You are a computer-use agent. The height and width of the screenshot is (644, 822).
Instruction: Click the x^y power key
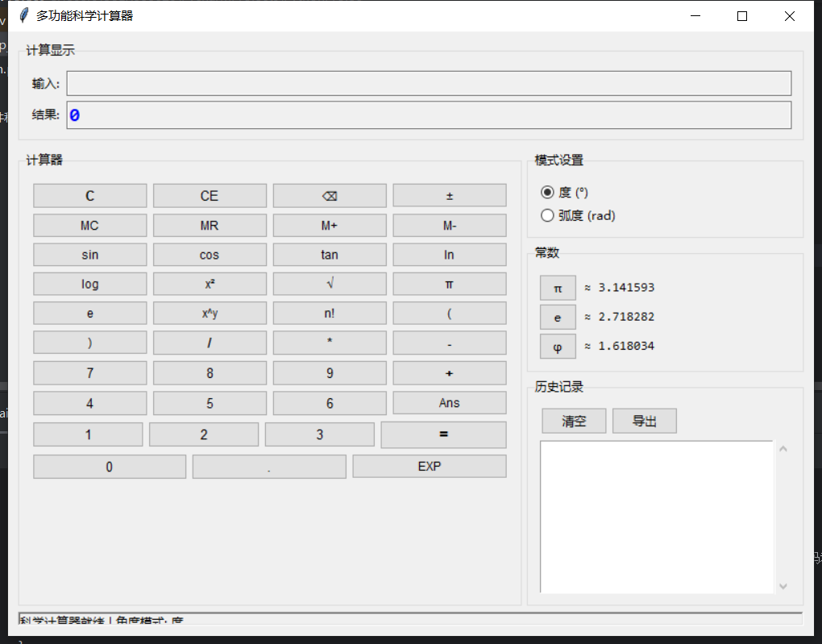coord(210,313)
